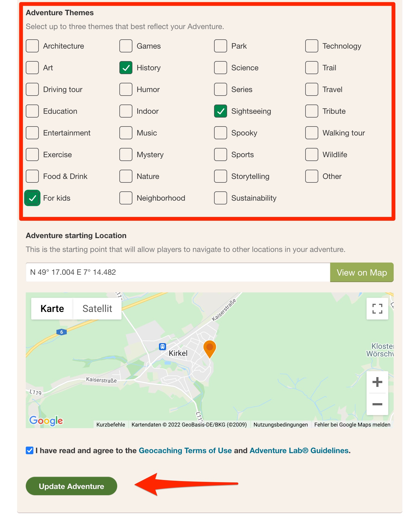Click the starting location coordinates field
This screenshot has width=420, height=518.
click(178, 272)
